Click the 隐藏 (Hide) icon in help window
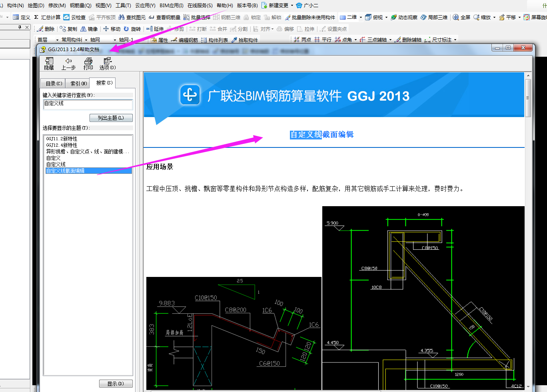This screenshot has height=392, width=547. tap(49, 61)
